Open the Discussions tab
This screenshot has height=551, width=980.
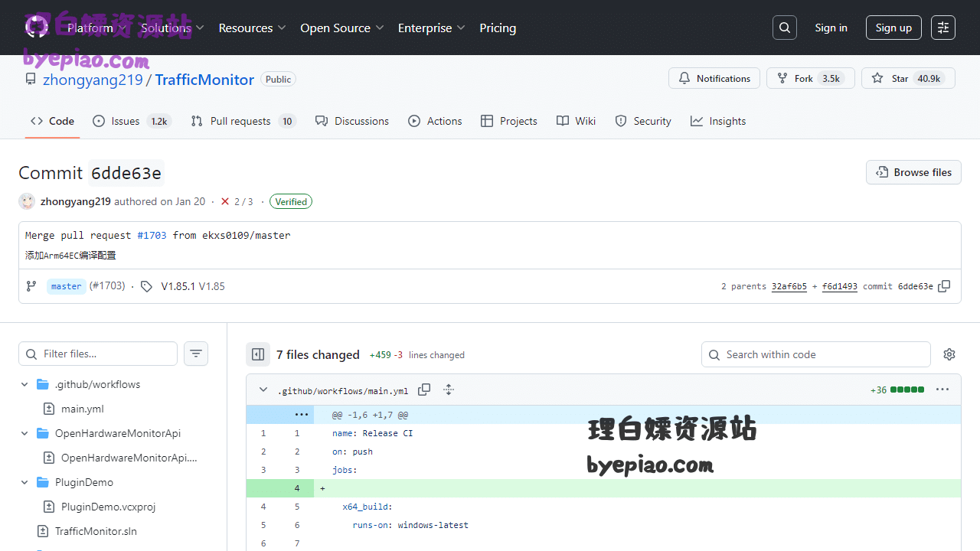pyautogui.click(x=352, y=121)
